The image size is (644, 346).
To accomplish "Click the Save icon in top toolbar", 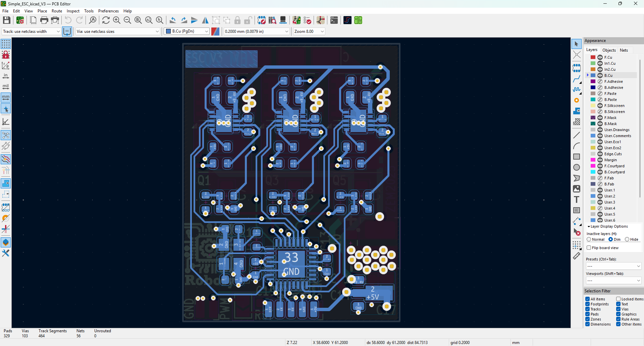I will (x=6, y=20).
